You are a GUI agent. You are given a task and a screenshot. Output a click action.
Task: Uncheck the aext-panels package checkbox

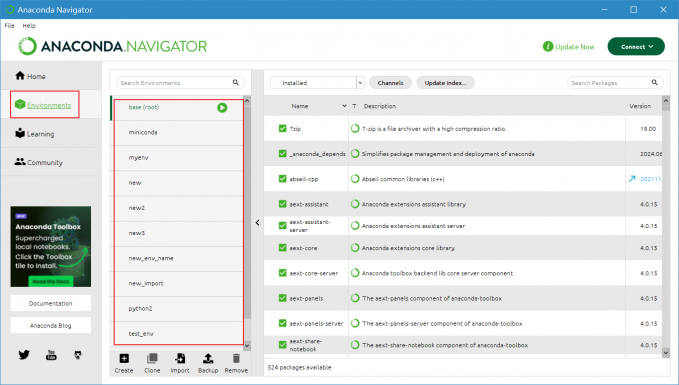click(x=282, y=298)
